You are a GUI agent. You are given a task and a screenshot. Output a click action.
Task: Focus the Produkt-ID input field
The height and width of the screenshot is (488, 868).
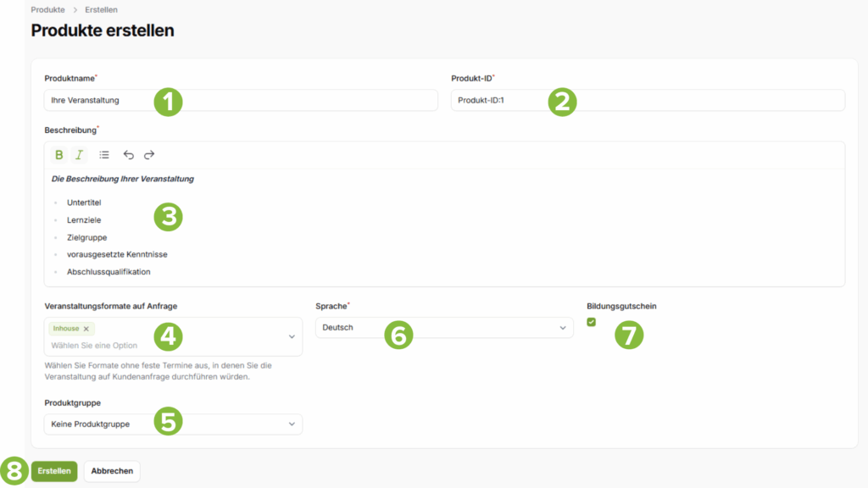click(648, 100)
